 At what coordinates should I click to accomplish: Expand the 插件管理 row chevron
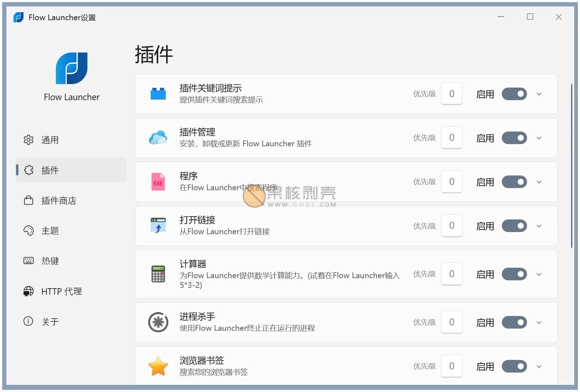pos(539,138)
